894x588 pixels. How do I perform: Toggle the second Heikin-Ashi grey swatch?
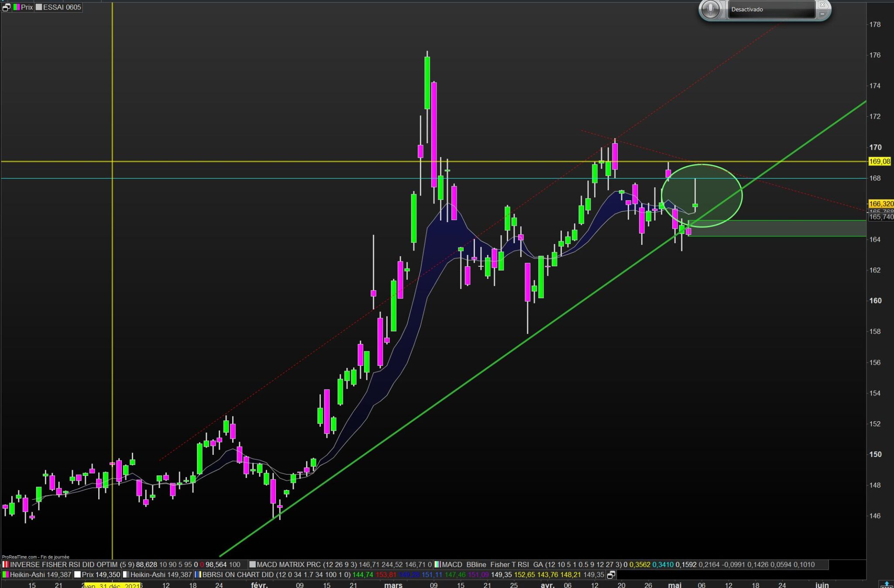point(126,574)
